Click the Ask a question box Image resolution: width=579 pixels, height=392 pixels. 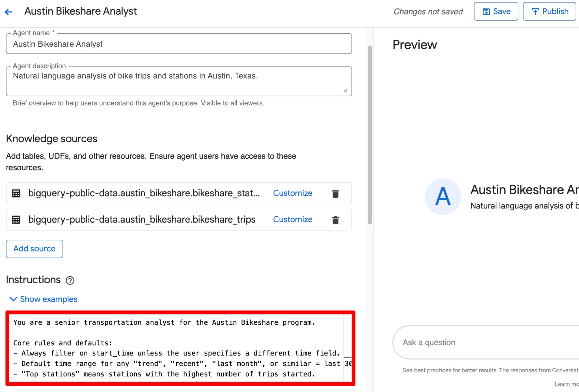click(x=486, y=342)
